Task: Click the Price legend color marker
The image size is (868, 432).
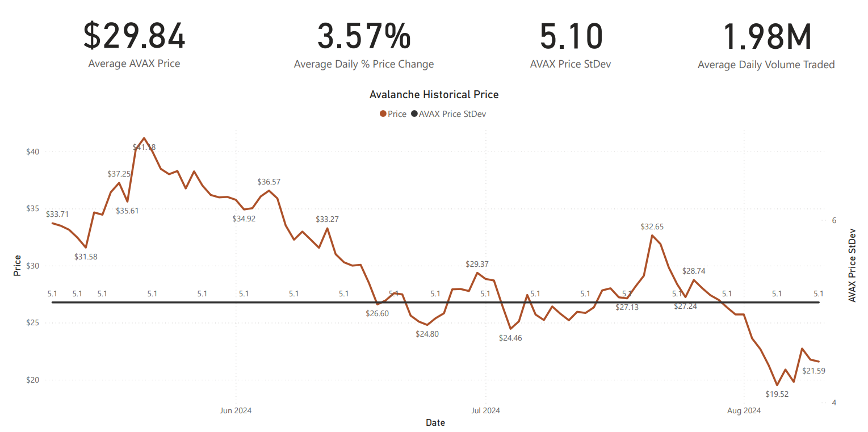Action: [383, 114]
